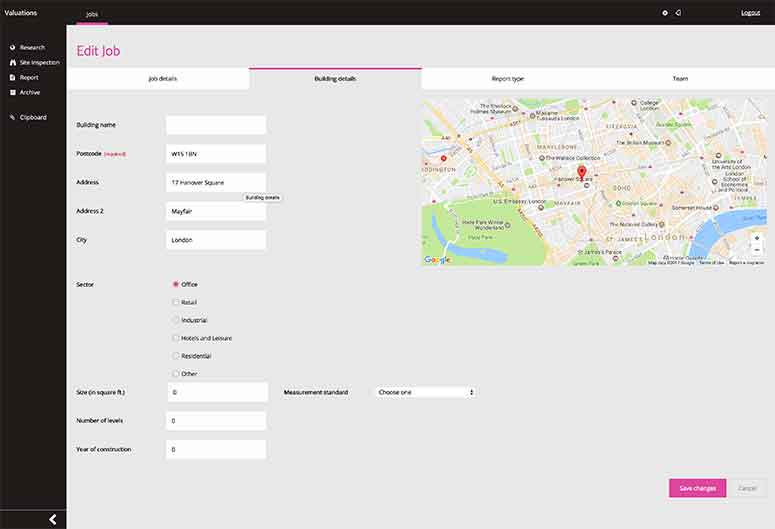Viewport: 775px width, 529px height.
Task: Open Site Inspection in the sidebar
Action: tap(35, 62)
